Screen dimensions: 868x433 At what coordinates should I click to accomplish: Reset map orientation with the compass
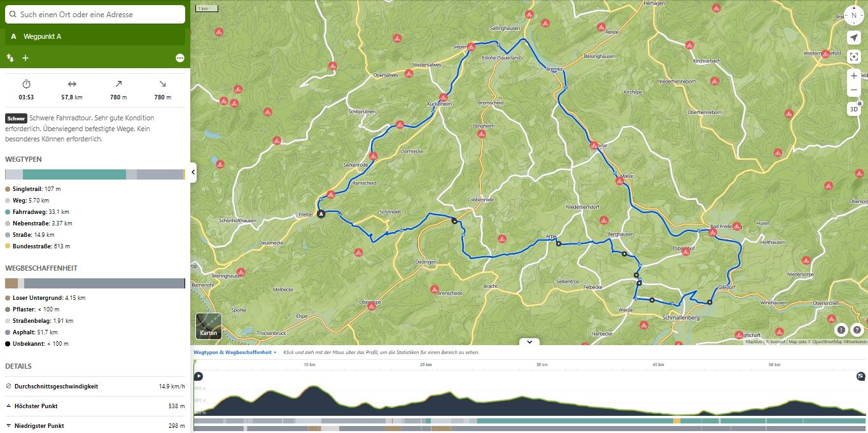(x=854, y=15)
